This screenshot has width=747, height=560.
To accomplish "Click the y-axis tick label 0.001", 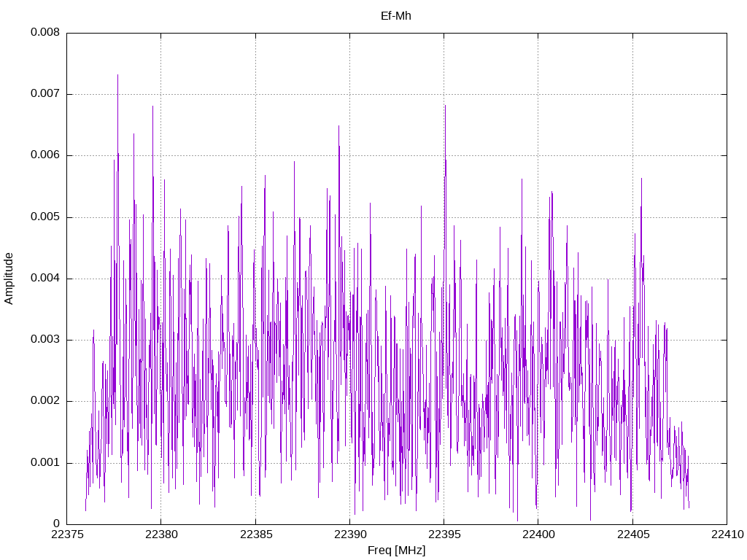I will [45, 462].
